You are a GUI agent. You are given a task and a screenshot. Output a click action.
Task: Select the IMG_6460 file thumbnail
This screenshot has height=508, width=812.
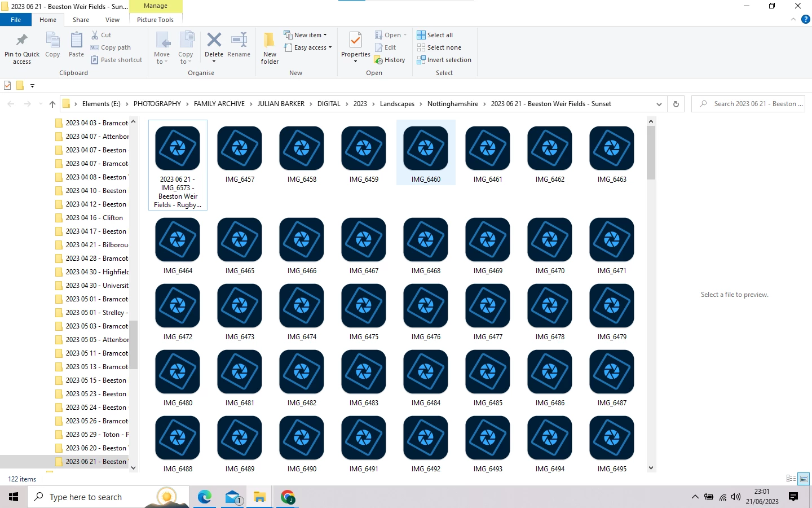click(426, 152)
